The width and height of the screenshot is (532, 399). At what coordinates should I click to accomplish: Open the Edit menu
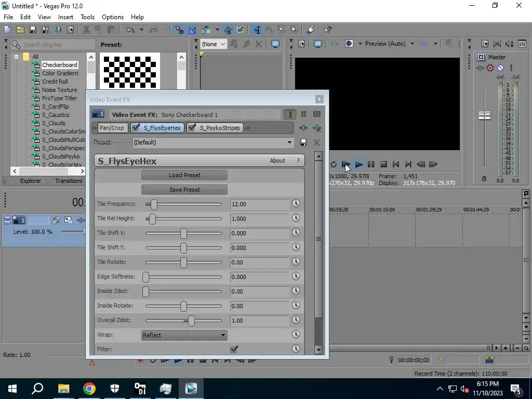[x=25, y=17]
